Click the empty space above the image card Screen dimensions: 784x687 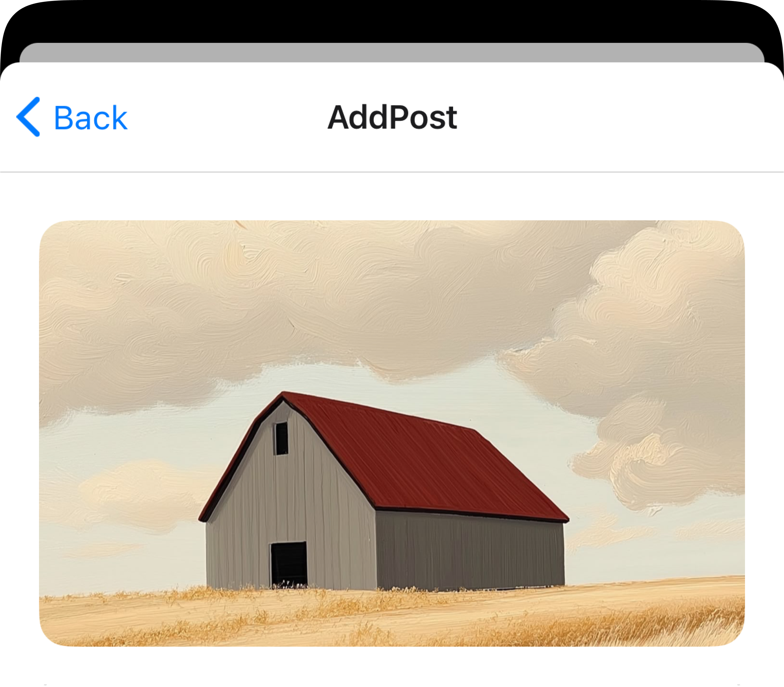click(392, 196)
